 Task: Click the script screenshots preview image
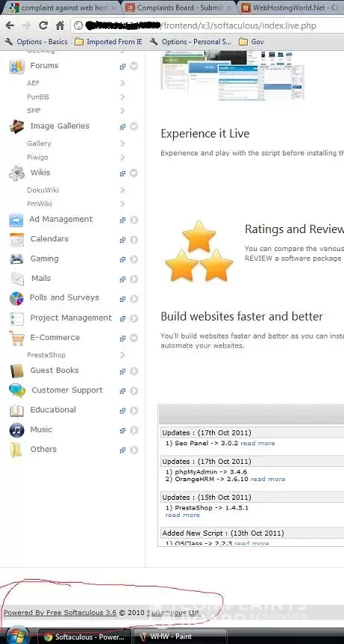233,76
